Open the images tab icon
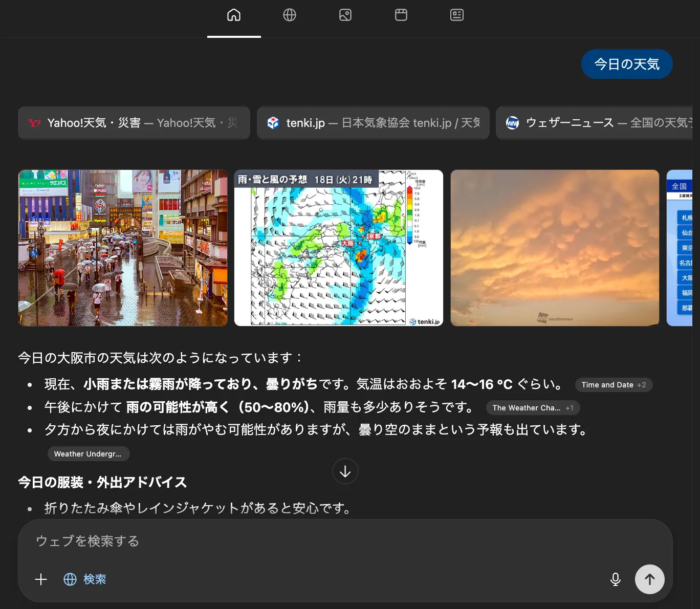This screenshot has height=609, width=700. (345, 15)
